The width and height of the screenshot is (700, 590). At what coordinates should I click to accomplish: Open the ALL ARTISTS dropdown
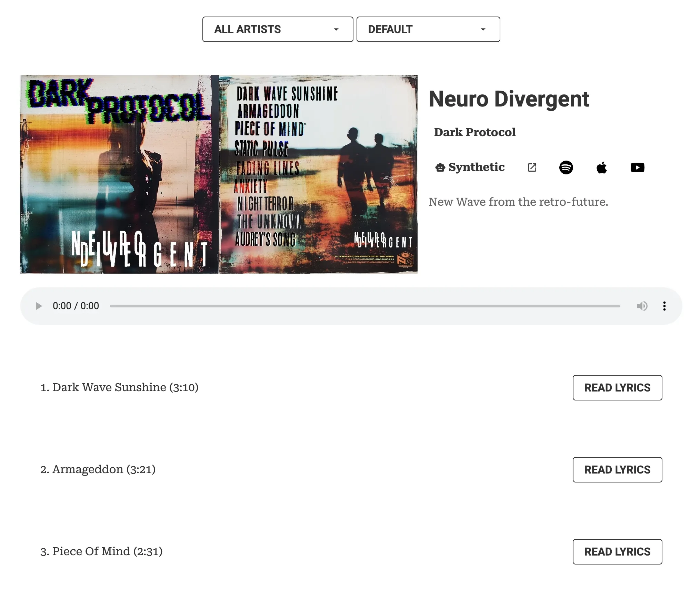click(278, 29)
